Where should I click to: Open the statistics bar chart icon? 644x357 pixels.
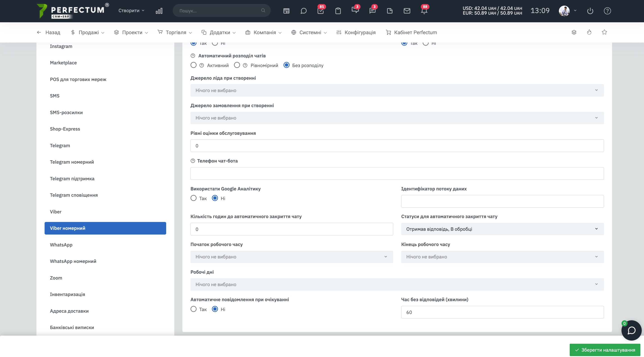(x=159, y=11)
